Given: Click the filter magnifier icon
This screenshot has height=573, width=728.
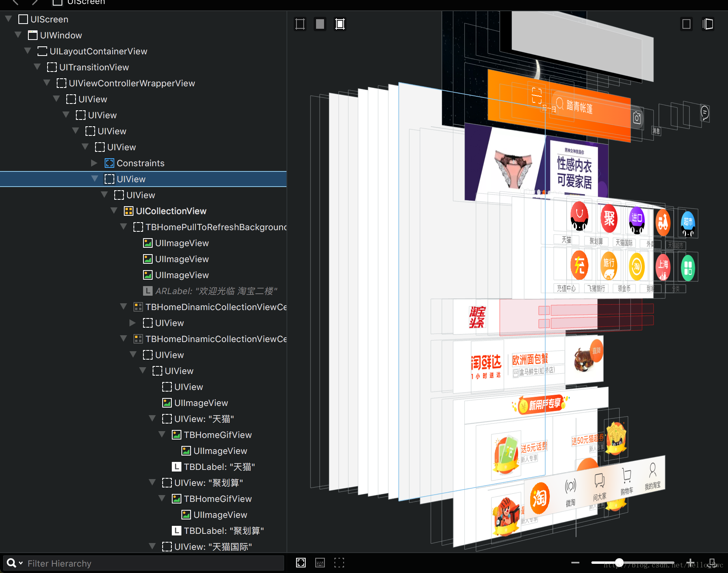Looking at the screenshot, I should point(12,563).
